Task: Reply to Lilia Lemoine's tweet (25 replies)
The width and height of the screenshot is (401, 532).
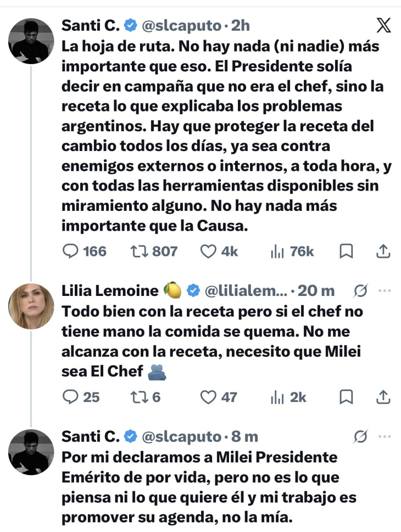Action: (x=81, y=397)
